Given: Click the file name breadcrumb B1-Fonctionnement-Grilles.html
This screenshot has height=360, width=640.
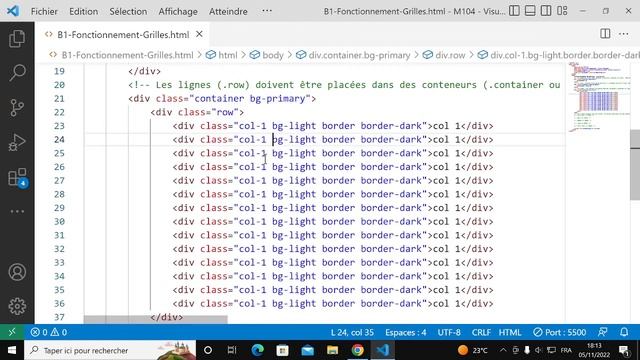Looking at the screenshot, I should click(127, 55).
